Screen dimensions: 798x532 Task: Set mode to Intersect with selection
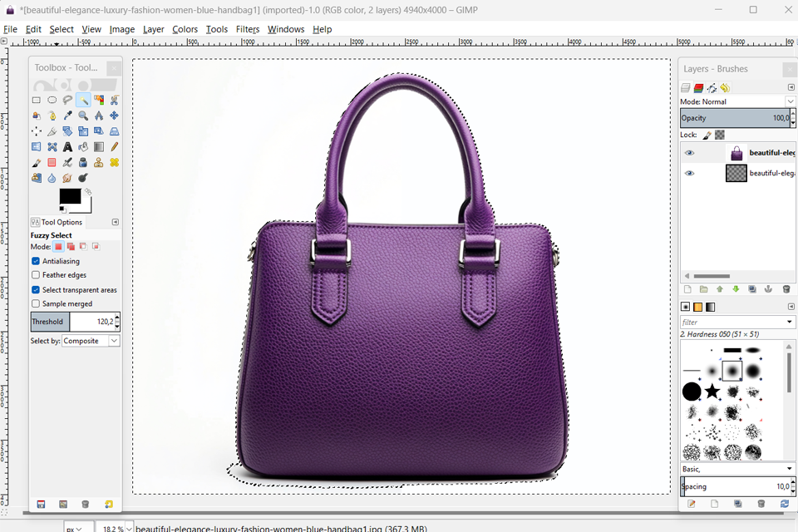coord(96,247)
